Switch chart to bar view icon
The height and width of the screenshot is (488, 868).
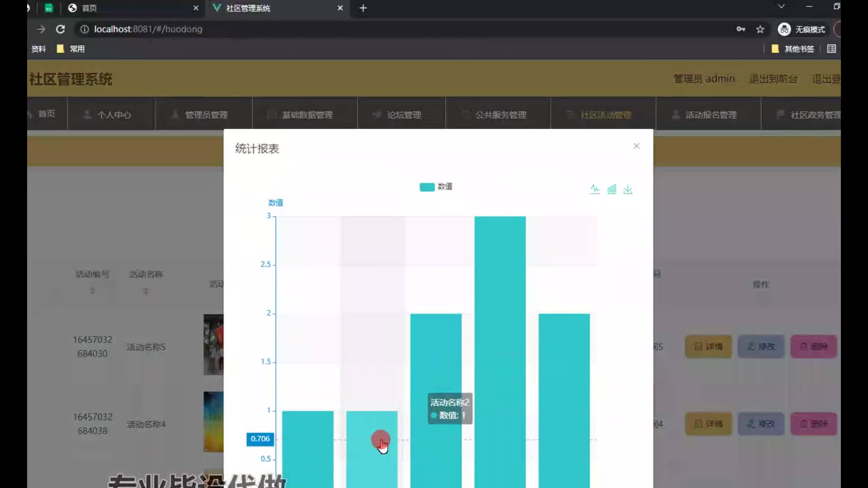pyautogui.click(x=611, y=189)
